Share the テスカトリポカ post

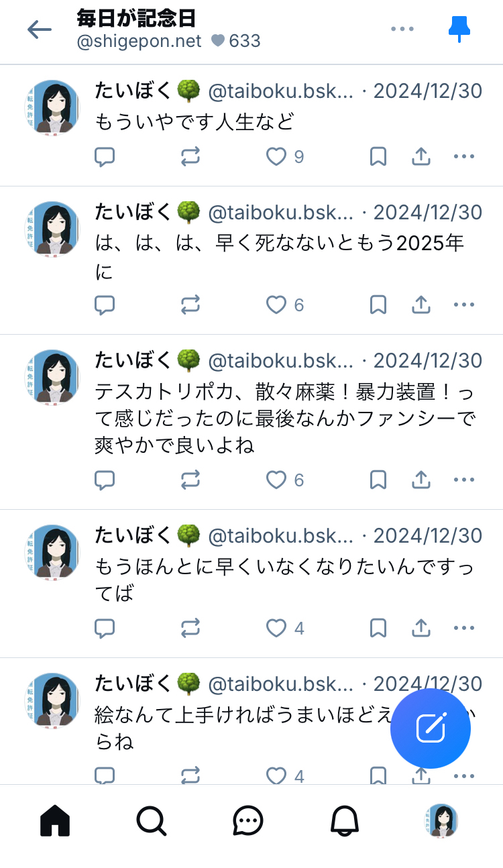(x=421, y=480)
